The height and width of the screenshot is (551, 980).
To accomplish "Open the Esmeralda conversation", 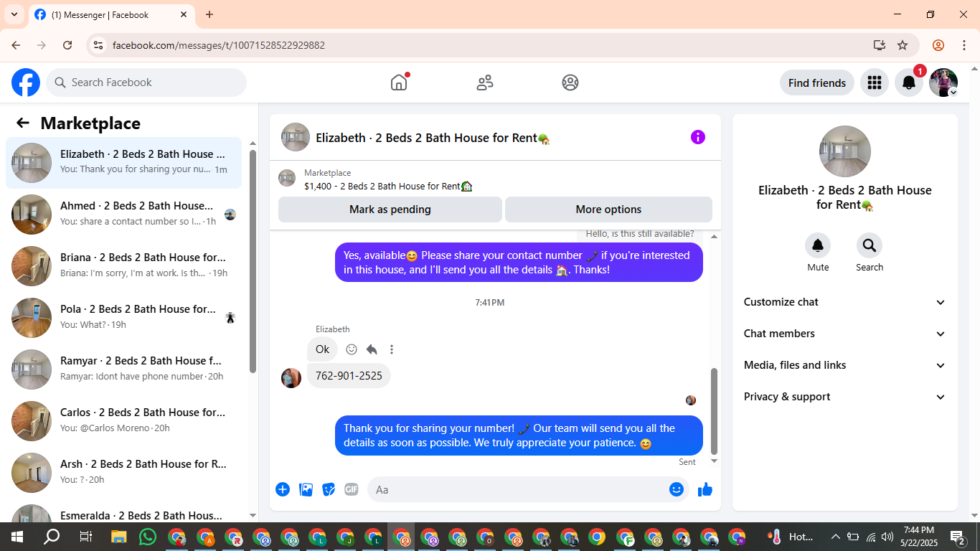I will point(124,512).
